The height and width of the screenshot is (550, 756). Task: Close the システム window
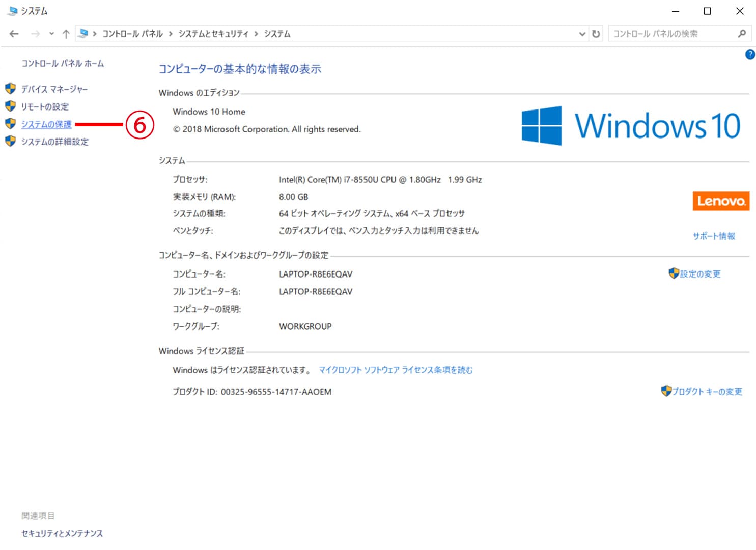(740, 11)
